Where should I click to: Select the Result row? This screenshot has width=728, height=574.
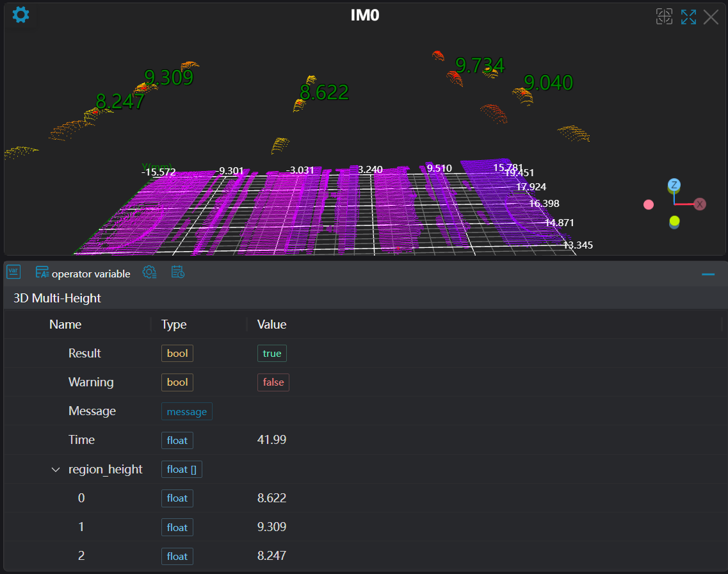click(85, 353)
